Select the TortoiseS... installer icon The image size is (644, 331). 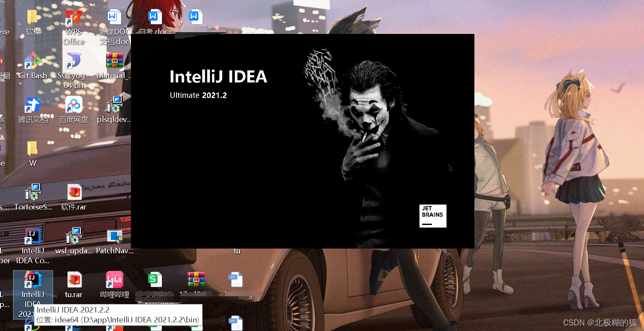pyautogui.click(x=33, y=197)
